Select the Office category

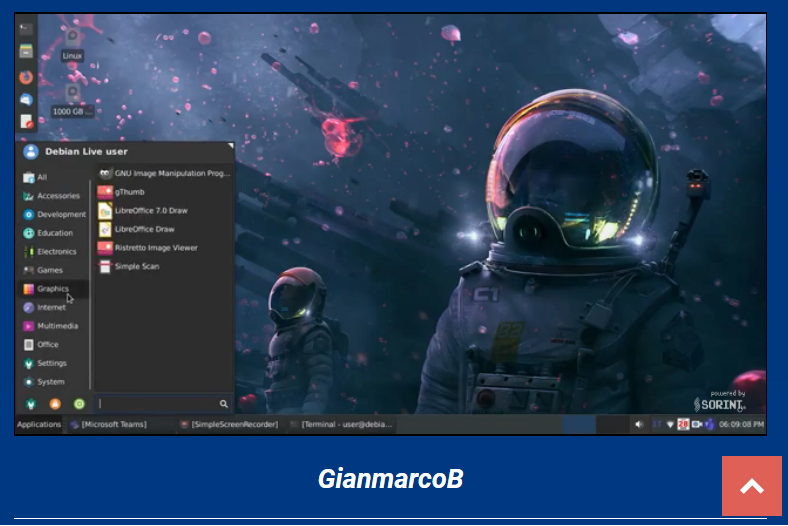[x=54, y=344]
